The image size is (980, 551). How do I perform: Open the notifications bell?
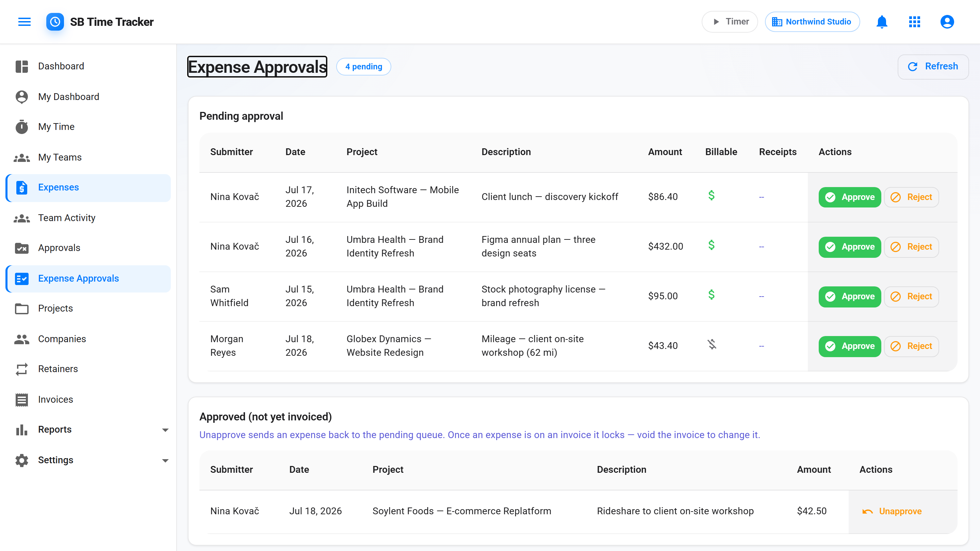[x=882, y=22]
